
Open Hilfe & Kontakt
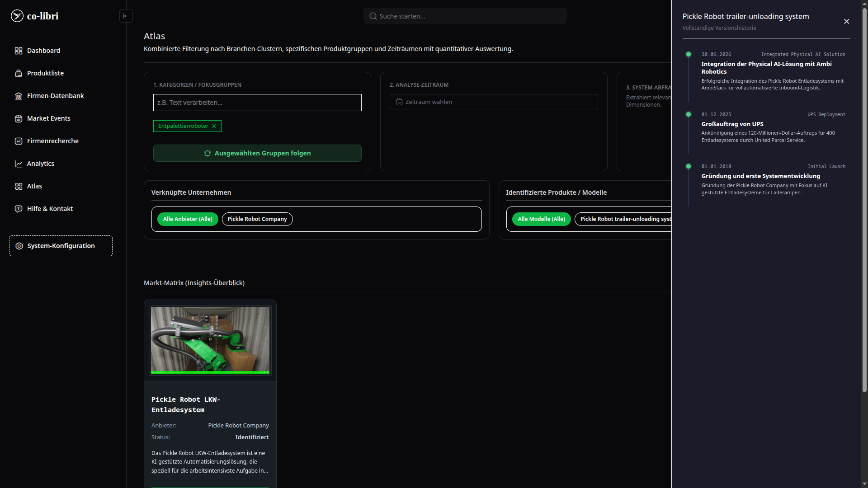click(x=61, y=209)
